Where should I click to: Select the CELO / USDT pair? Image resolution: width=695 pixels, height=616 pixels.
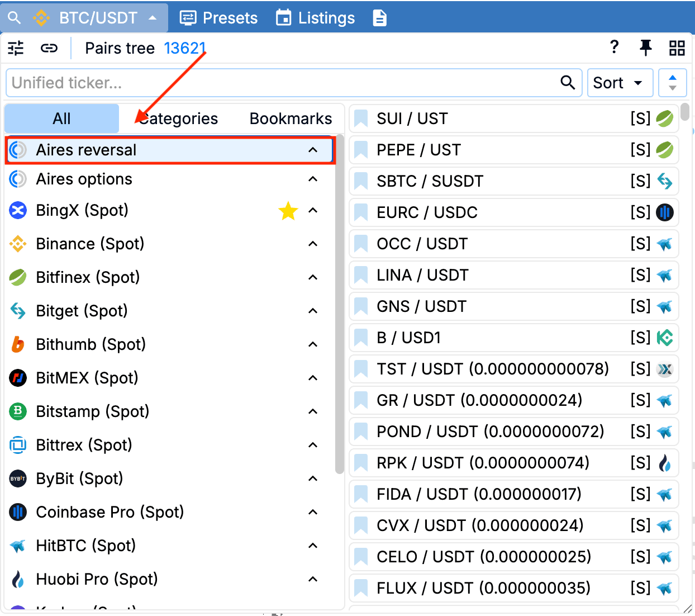(x=514, y=557)
